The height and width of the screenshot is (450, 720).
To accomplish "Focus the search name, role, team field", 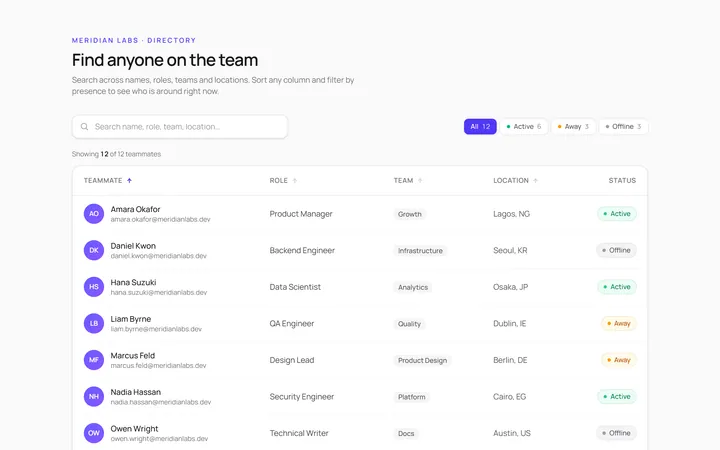I will point(180,127).
